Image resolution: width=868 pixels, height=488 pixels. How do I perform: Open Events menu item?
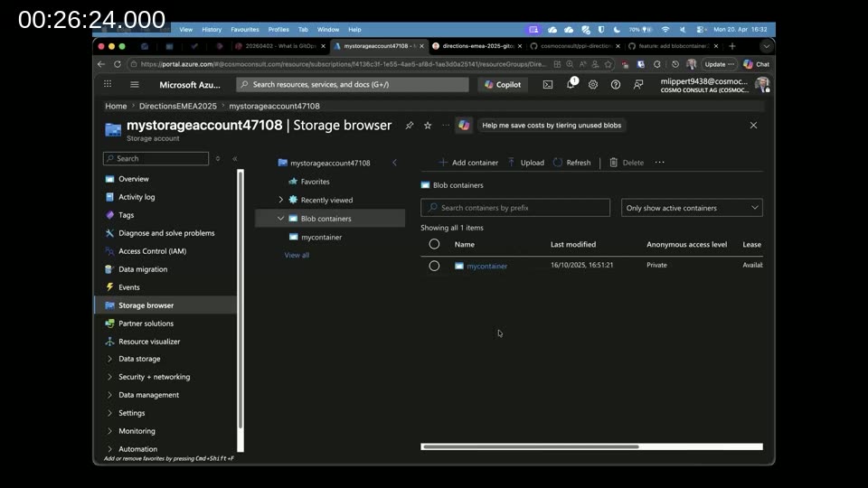coord(128,287)
